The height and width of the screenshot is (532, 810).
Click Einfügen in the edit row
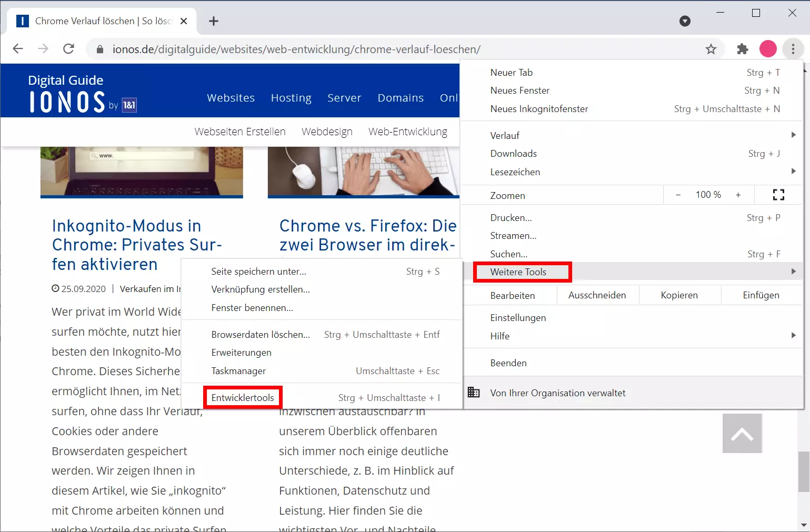point(762,295)
